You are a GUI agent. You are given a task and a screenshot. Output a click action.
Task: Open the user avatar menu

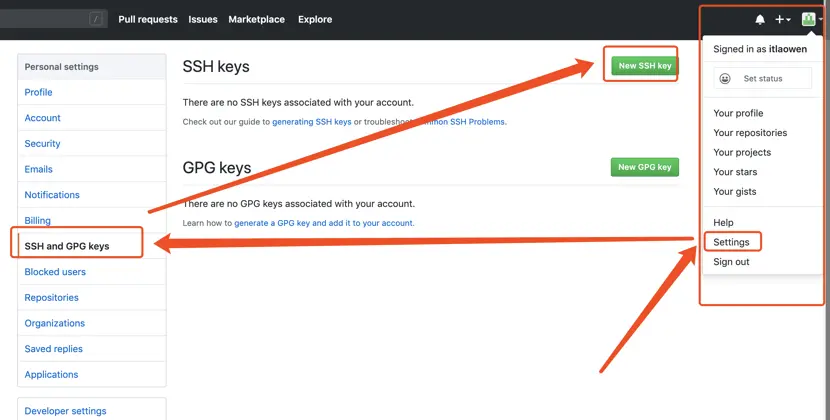810,19
